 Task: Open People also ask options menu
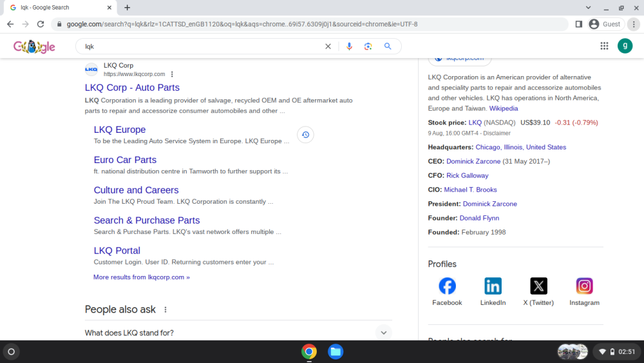coord(166,309)
